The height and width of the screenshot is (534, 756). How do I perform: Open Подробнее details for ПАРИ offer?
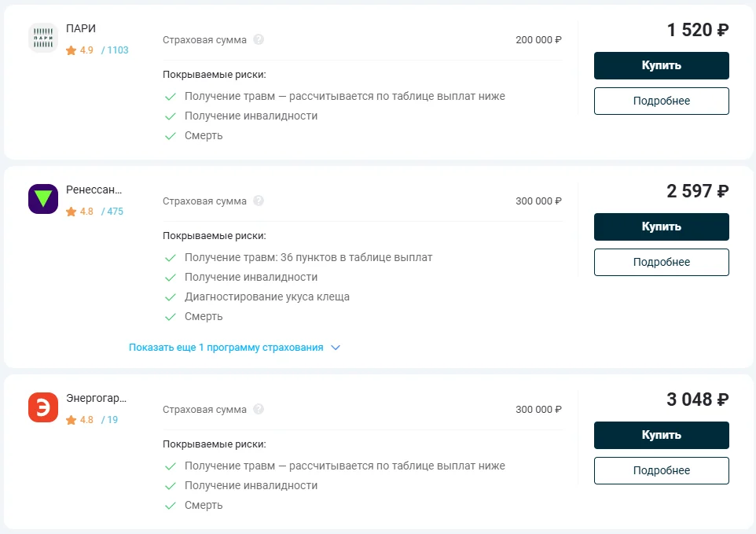coord(661,101)
